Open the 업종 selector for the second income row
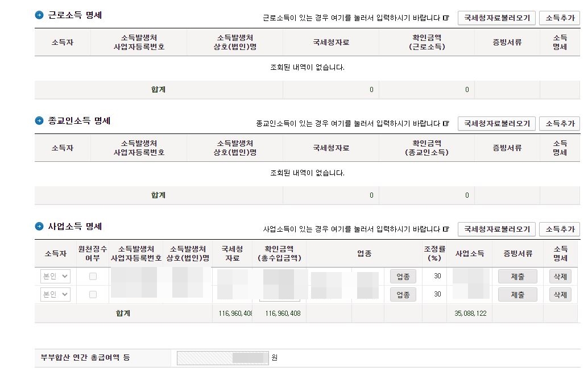The image size is (588, 376). [403, 294]
